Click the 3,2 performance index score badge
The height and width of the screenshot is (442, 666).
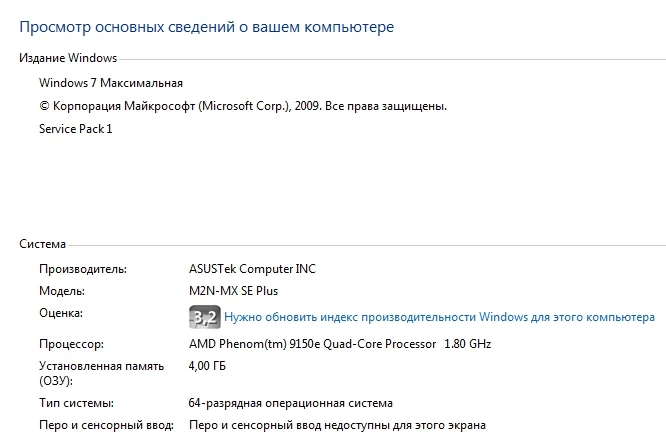click(204, 318)
